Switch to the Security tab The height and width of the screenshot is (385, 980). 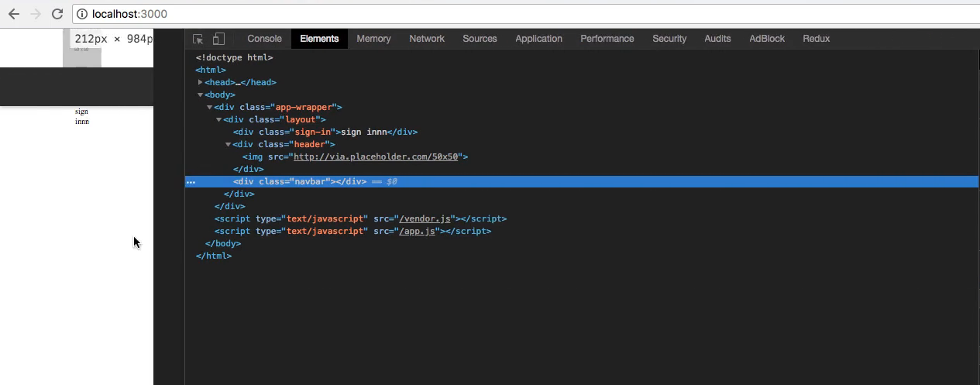tap(669, 39)
